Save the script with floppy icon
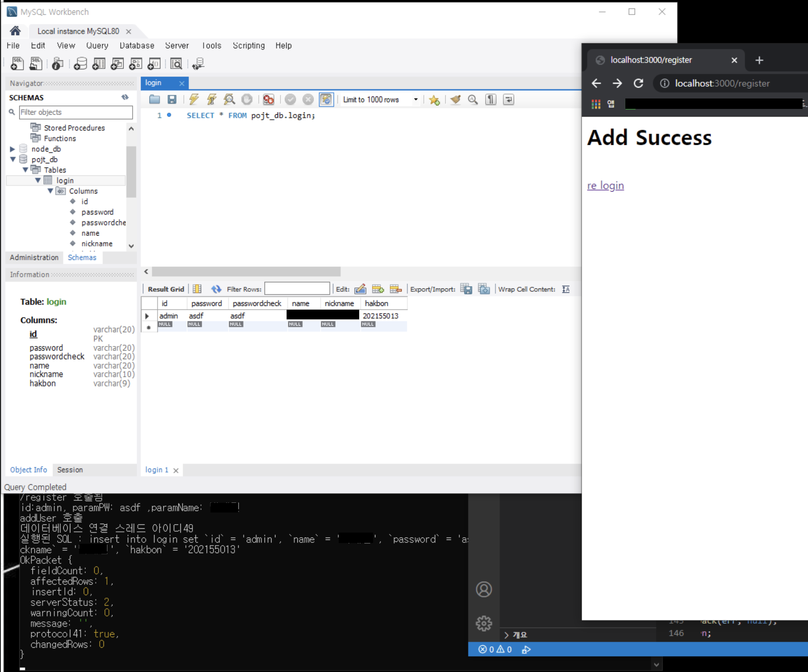Screen dimensions: 808x672 (172, 99)
